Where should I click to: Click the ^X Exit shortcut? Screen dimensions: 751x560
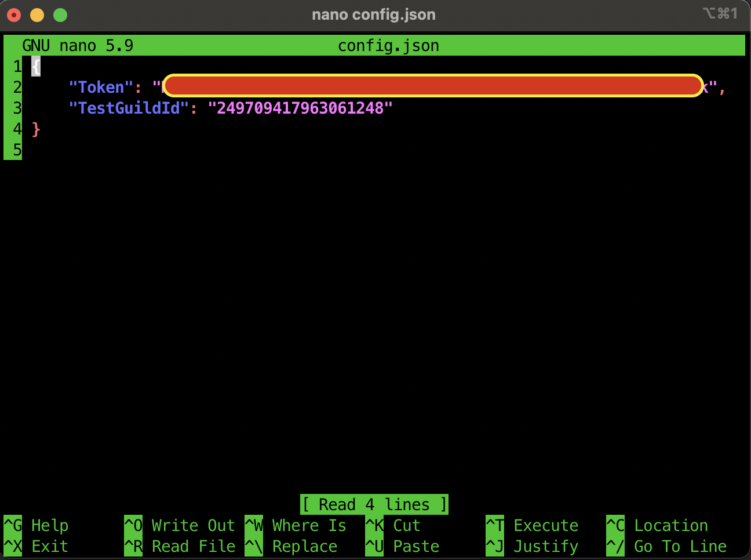point(36,546)
